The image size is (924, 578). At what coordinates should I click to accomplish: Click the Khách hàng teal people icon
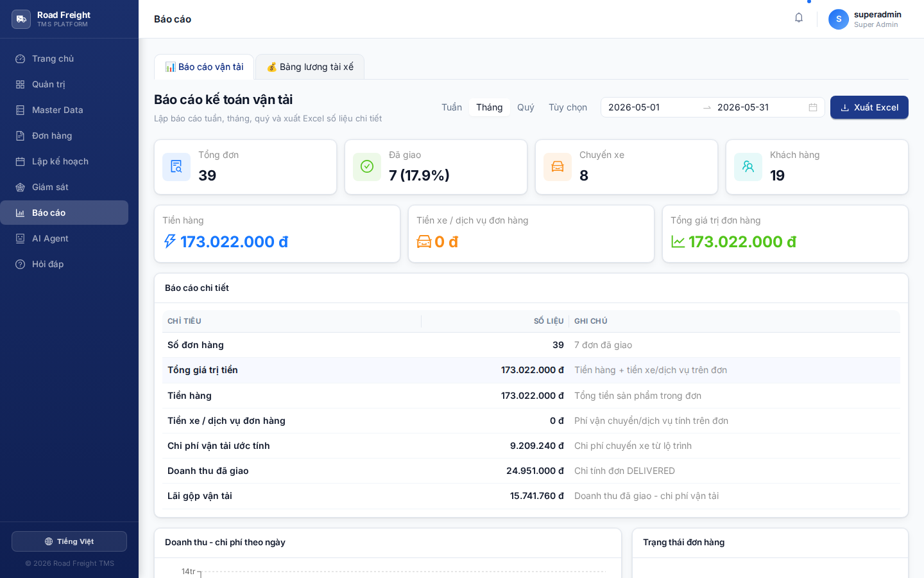coord(748,167)
